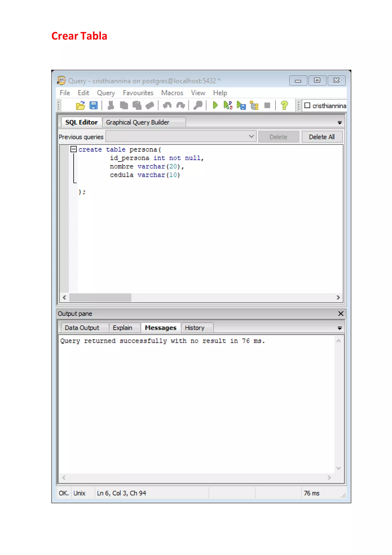Click the Redo arrow icon
The width and height of the screenshot is (392, 555).
pos(180,105)
